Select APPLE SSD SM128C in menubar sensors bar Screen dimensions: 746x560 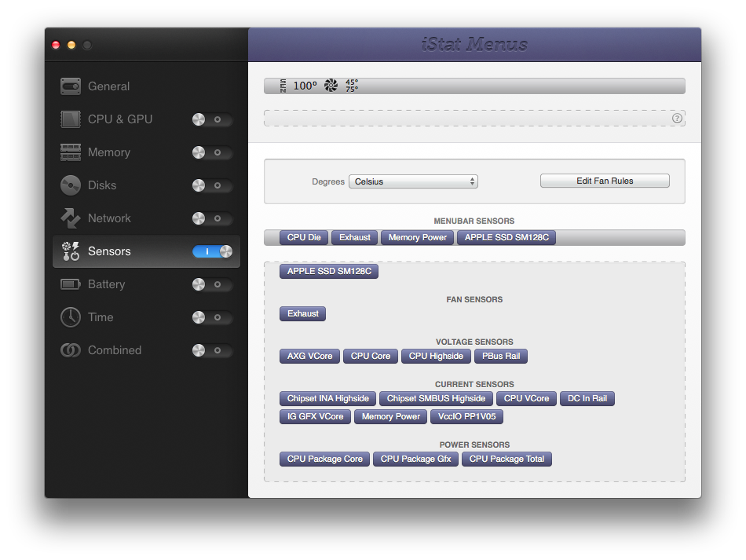click(x=506, y=237)
